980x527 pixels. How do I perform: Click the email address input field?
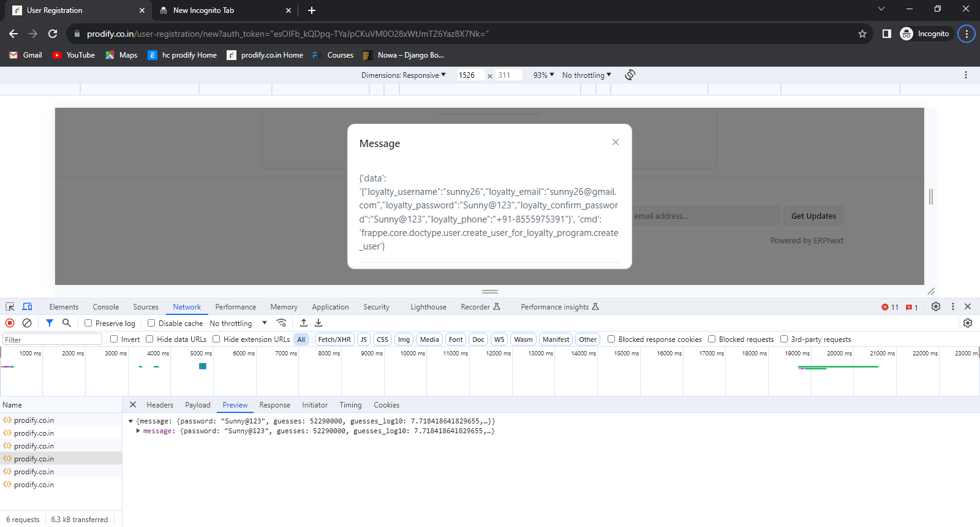tap(705, 216)
